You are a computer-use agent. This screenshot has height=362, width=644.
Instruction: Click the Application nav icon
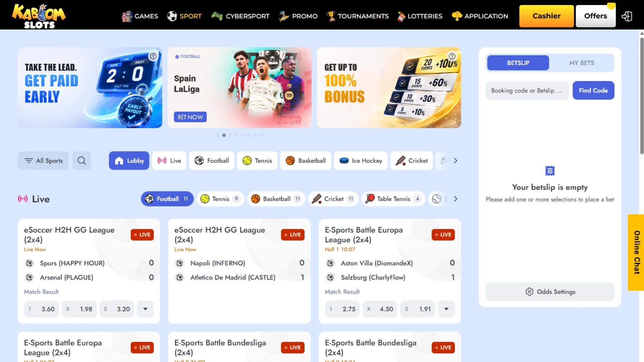pos(457,16)
